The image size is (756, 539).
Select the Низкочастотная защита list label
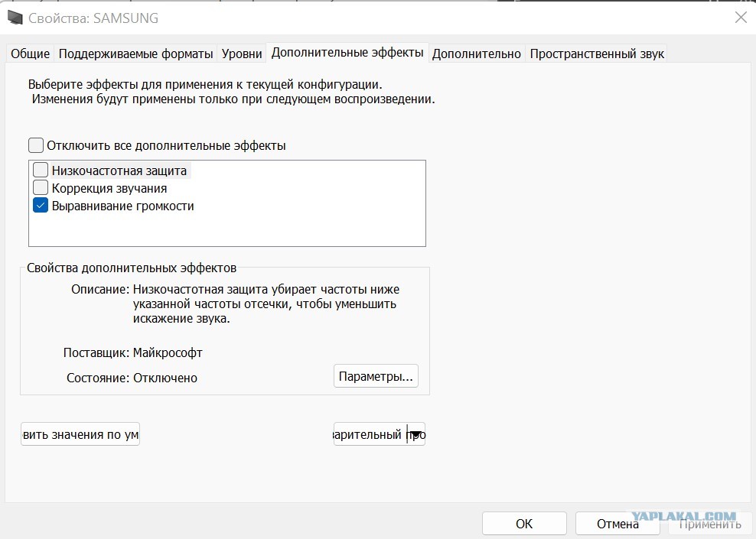119,170
